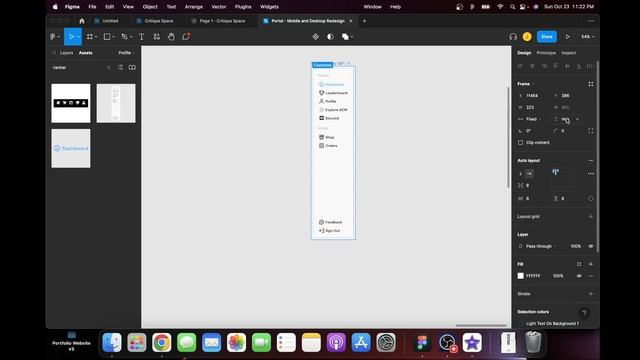The height and width of the screenshot is (360, 640).
Task: Click align top icon in Design panel
Action: (x=556, y=66)
